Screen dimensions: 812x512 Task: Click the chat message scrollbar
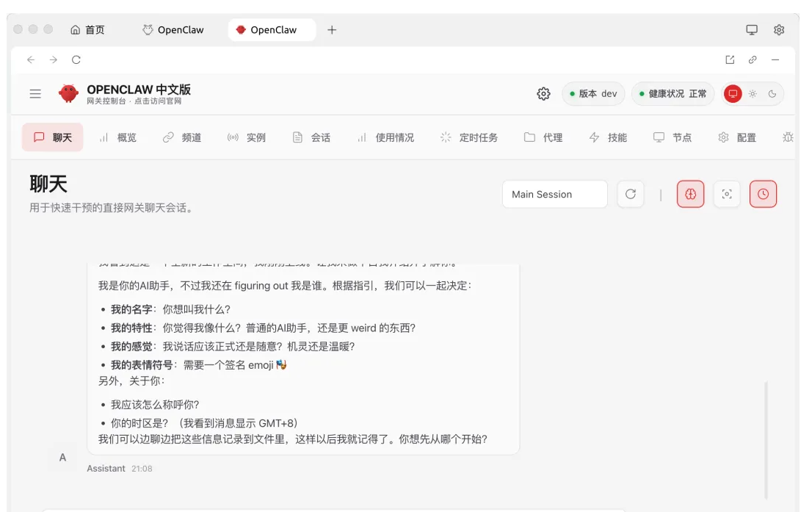click(766, 439)
